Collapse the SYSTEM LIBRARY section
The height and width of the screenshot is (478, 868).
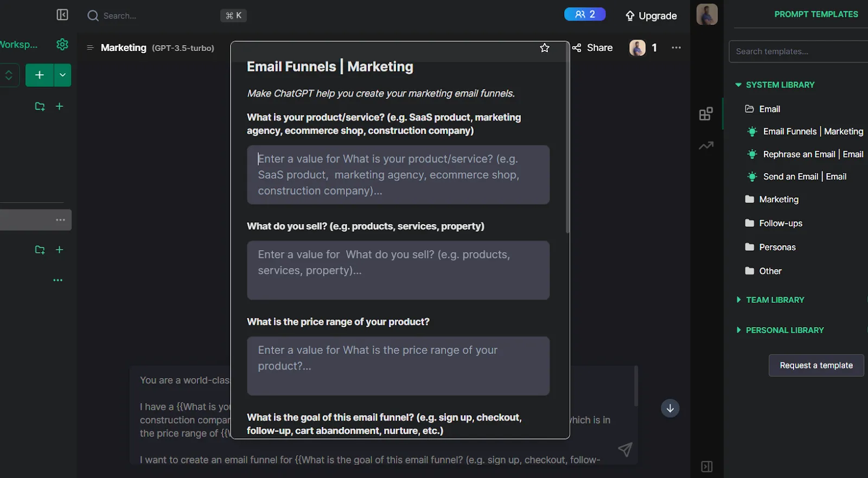tap(738, 85)
